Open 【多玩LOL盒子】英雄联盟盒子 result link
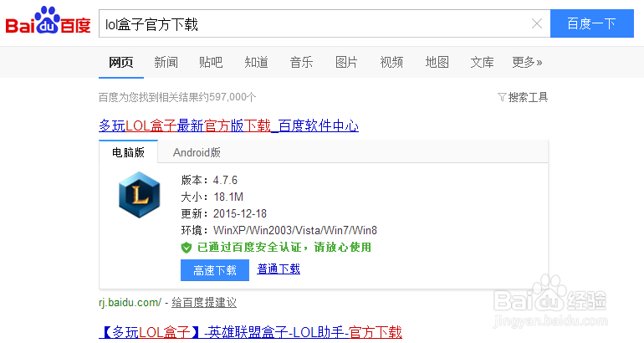This screenshot has width=644, height=343. (x=251, y=332)
